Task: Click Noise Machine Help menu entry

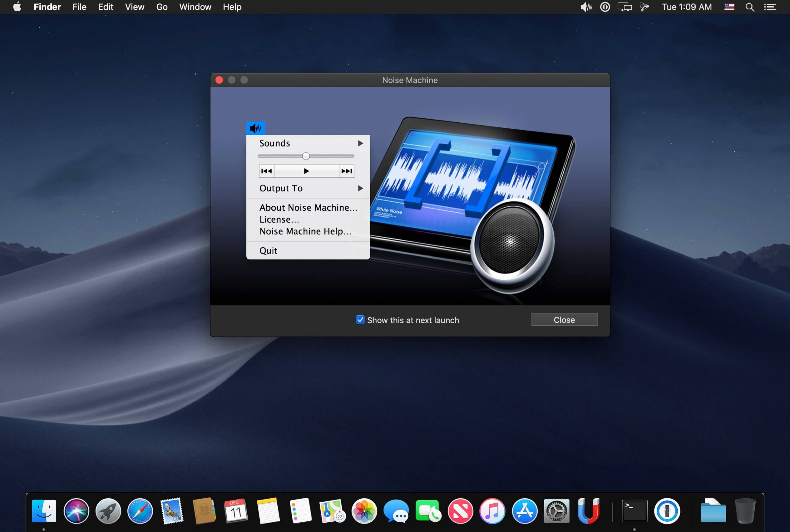Action: click(305, 231)
